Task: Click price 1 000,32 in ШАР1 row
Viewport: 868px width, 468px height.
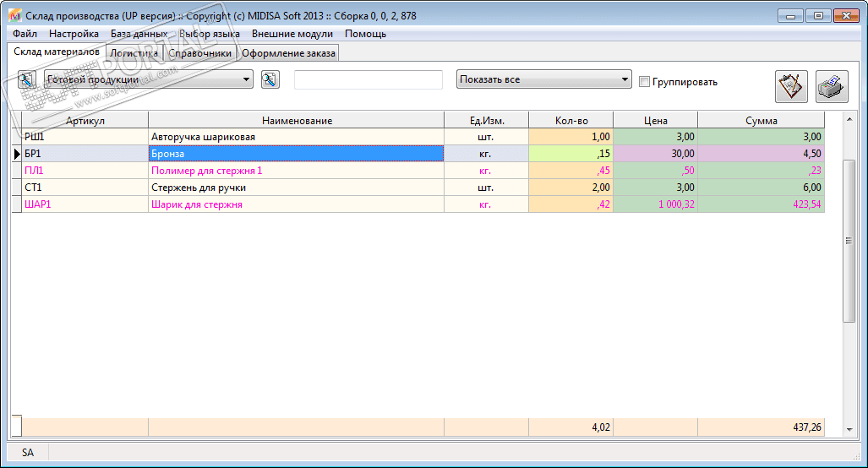Action: pyautogui.click(x=655, y=204)
